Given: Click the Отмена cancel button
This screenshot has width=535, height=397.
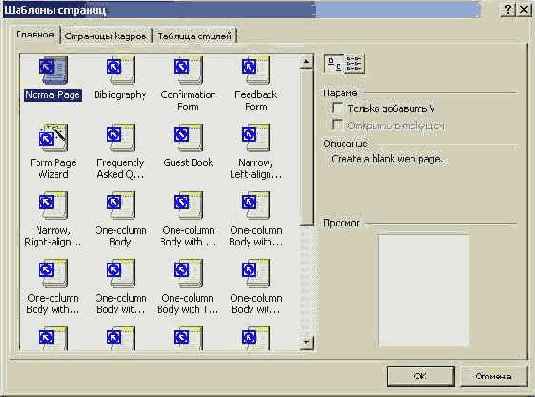Looking at the screenshot, I should tap(493, 376).
